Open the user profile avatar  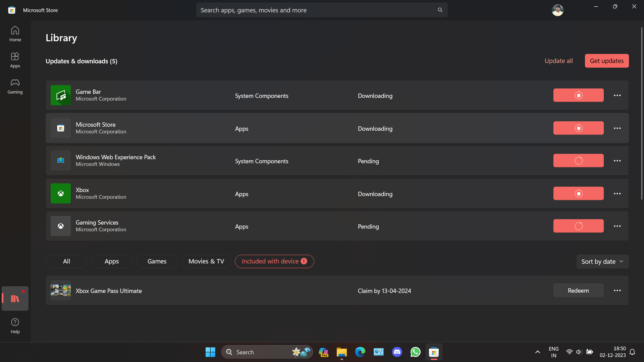(x=557, y=10)
